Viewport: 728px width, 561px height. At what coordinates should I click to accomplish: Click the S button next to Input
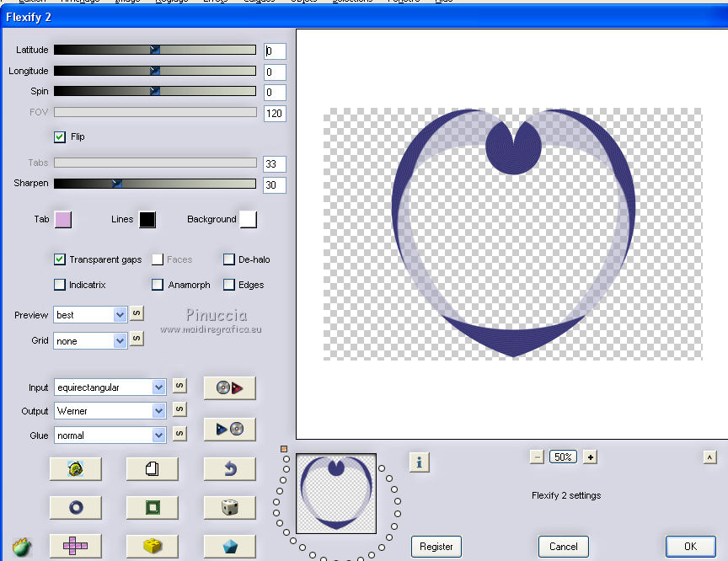pos(179,386)
